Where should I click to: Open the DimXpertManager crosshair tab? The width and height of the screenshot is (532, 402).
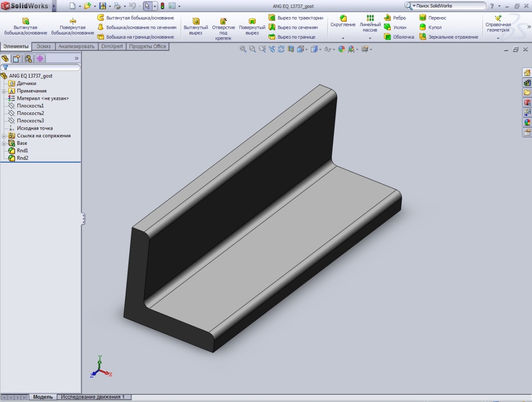[40, 58]
